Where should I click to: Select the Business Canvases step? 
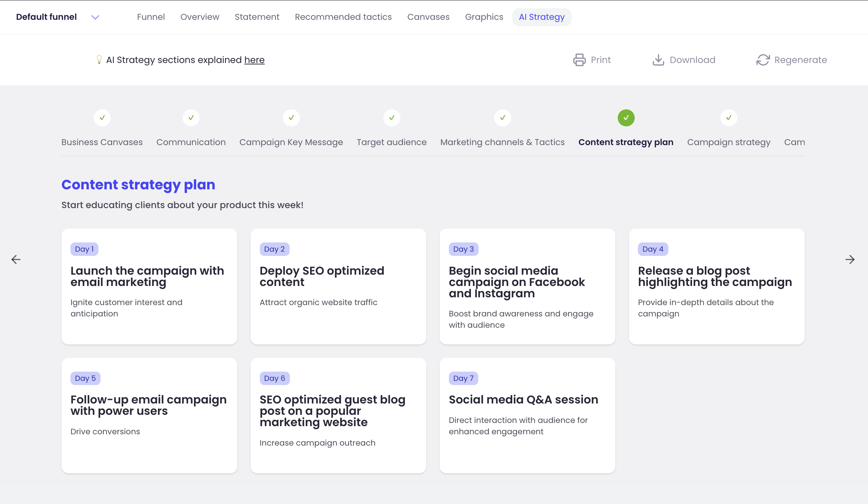[x=102, y=142]
